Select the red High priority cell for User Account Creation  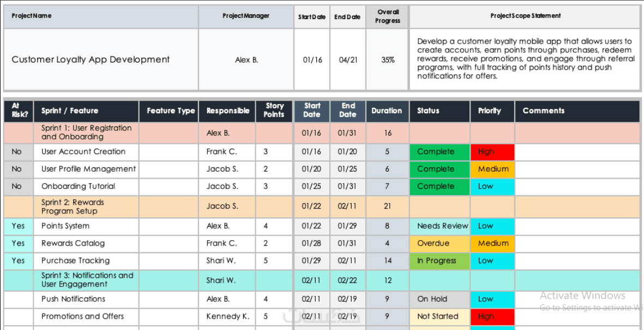[492, 152]
